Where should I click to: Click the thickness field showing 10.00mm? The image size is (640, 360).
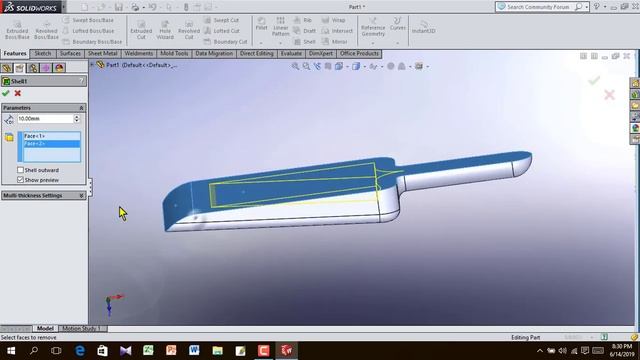pyautogui.click(x=45, y=118)
